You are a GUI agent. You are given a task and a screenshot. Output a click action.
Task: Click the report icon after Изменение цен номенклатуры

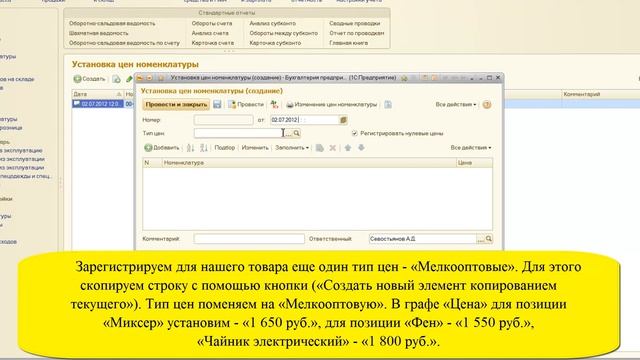[x=388, y=104]
